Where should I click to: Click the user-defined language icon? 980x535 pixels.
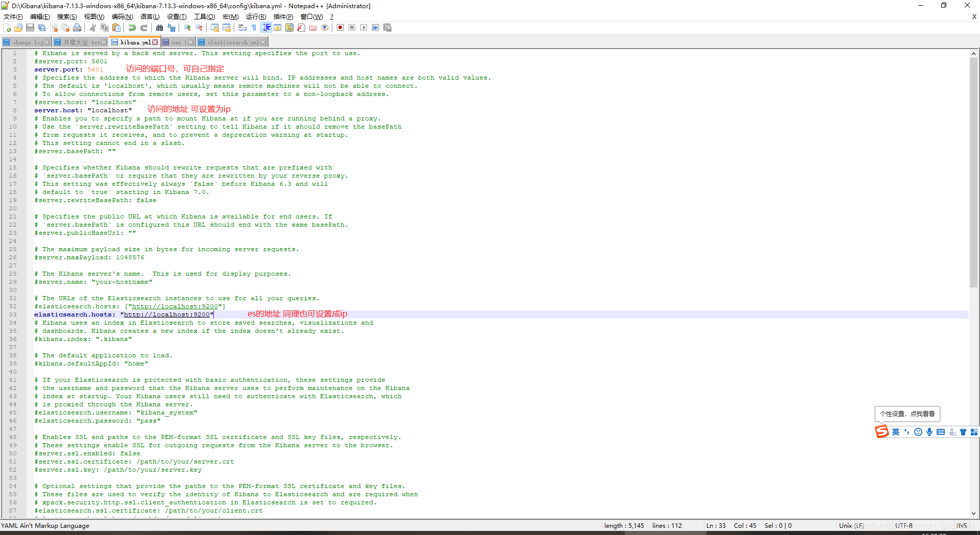(278, 28)
